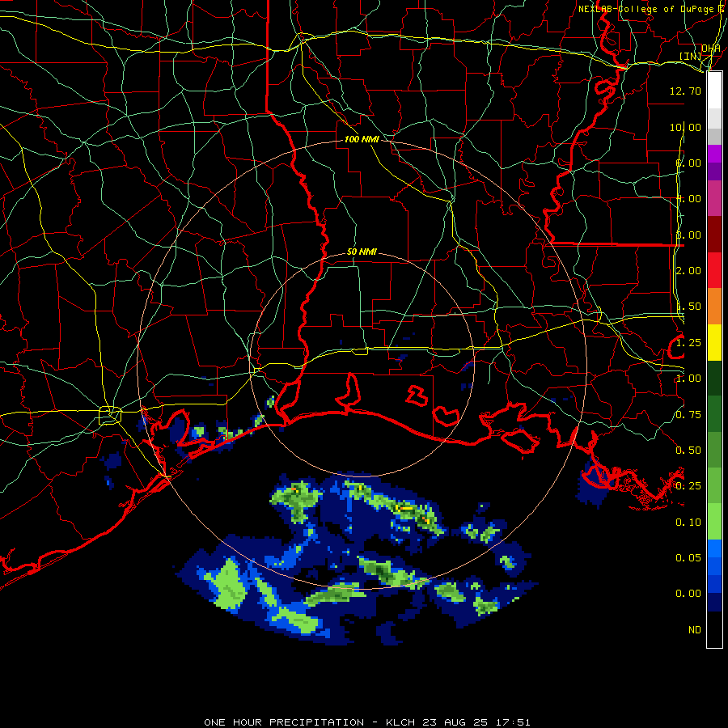The height and width of the screenshot is (728, 728).
Task: Click the 100 NMI range ring label
Action: point(362,139)
